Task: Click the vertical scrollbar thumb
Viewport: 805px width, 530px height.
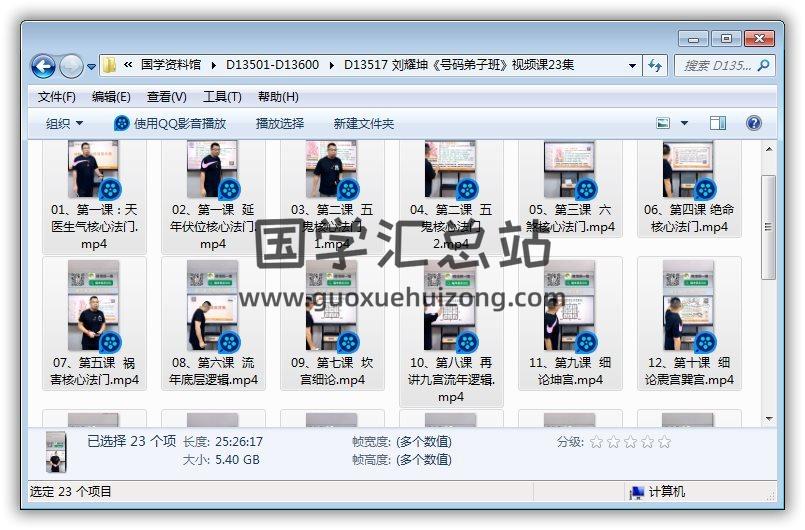Action: click(769, 227)
